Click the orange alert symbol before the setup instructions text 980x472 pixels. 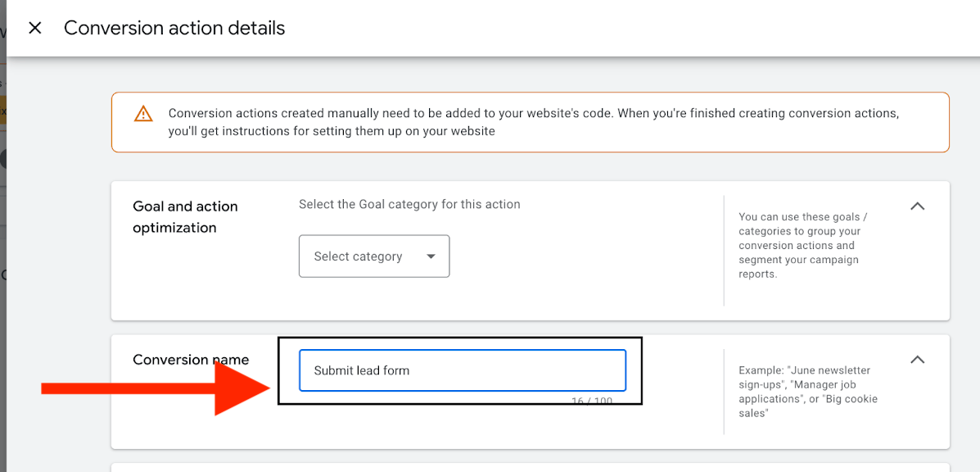tap(143, 114)
